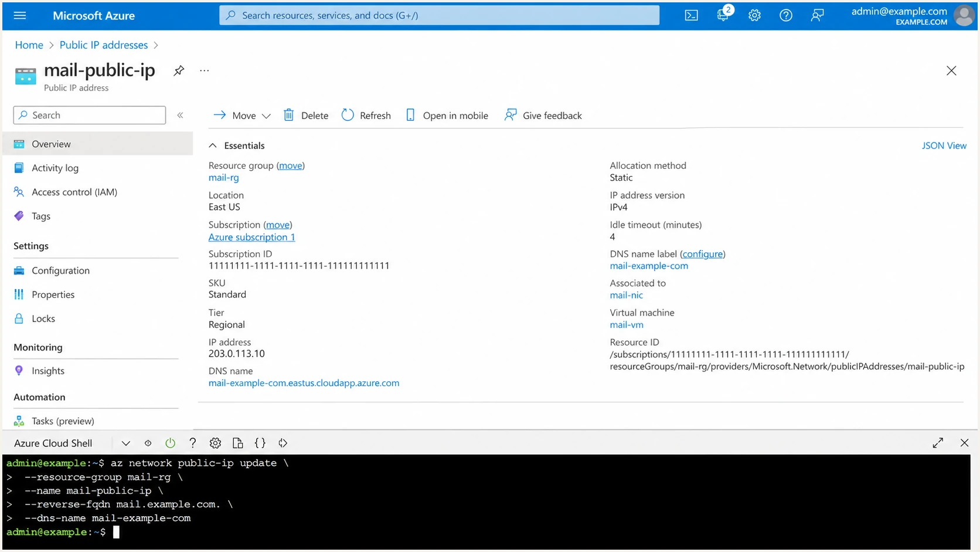The height and width of the screenshot is (552, 980).
Task: Click move link beside Resource group
Action: (291, 165)
